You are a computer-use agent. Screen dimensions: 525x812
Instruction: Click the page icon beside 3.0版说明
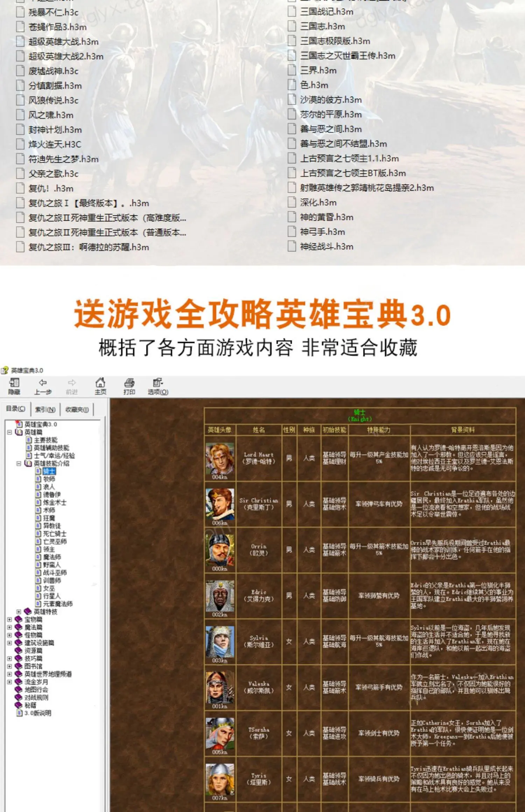tap(20, 713)
